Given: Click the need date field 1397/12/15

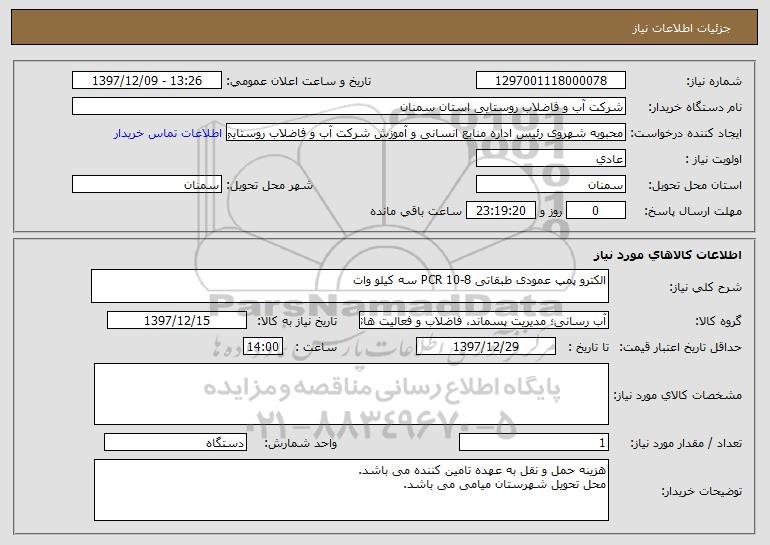Looking at the screenshot, I should pos(177,320).
